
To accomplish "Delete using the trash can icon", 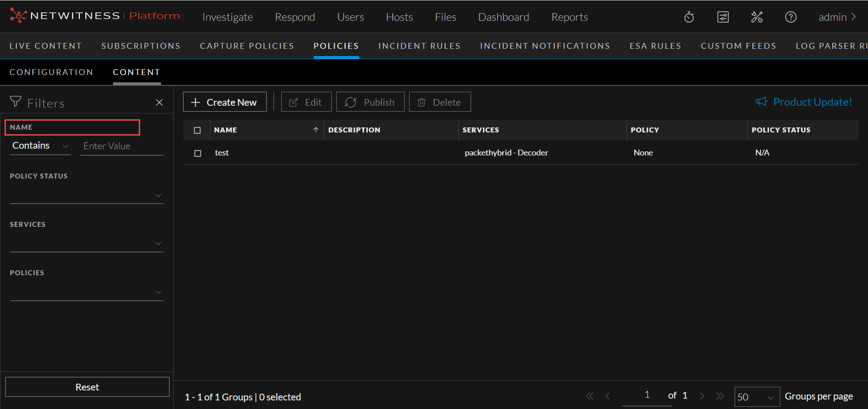I will coord(421,102).
